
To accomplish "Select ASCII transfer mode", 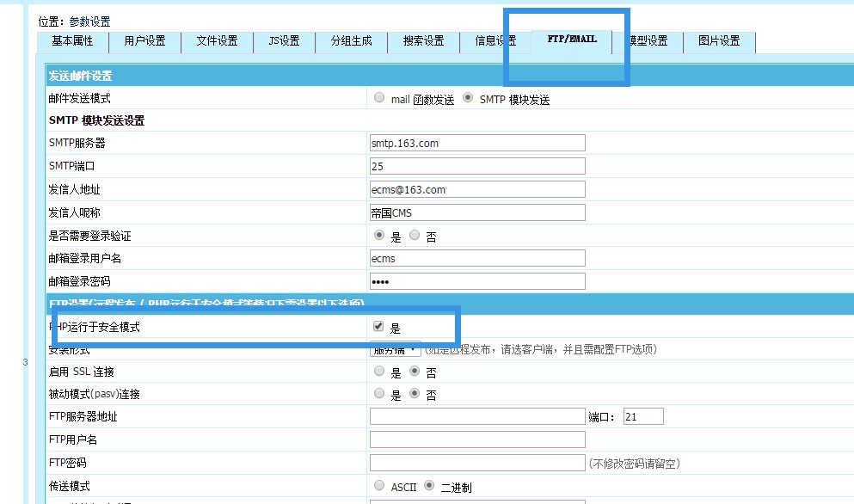I will pyautogui.click(x=378, y=485).
